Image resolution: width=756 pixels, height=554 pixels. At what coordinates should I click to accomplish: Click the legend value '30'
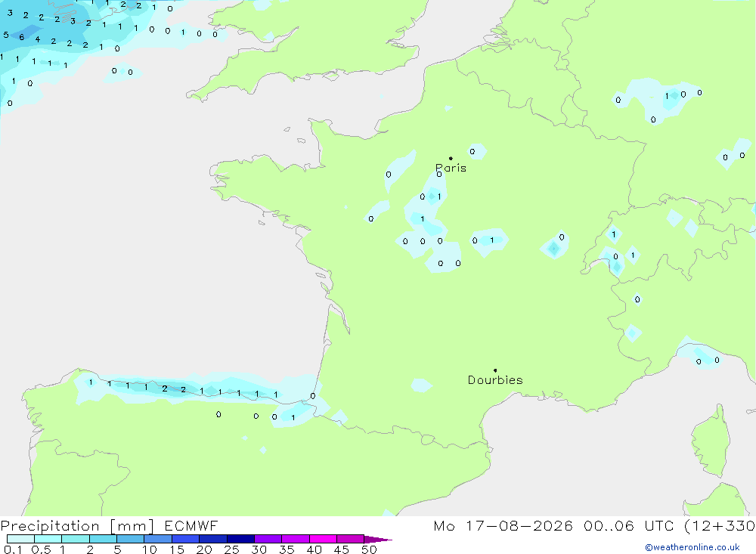coord(259,549)
